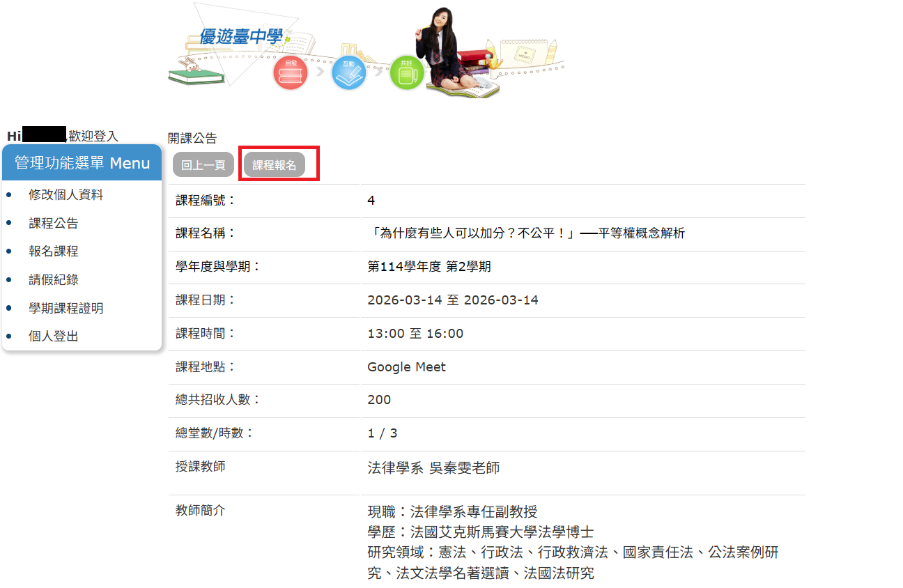Click the 管理功能選單 Menu header
This screenshot has height=588, width=903.
[x=82, y=163]
